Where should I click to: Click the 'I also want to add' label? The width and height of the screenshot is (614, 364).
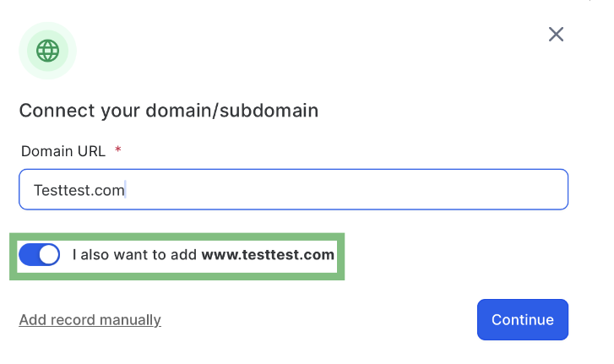(x=134, y=255)
